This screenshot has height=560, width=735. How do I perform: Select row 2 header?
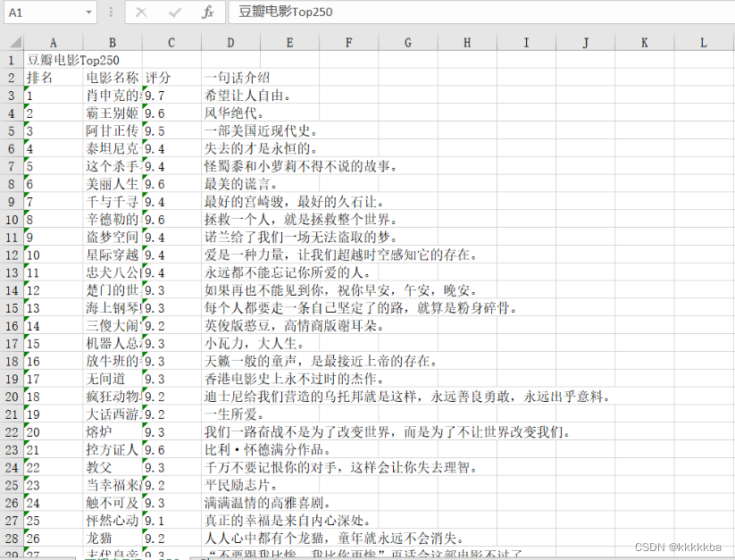(x=12, y=78)
